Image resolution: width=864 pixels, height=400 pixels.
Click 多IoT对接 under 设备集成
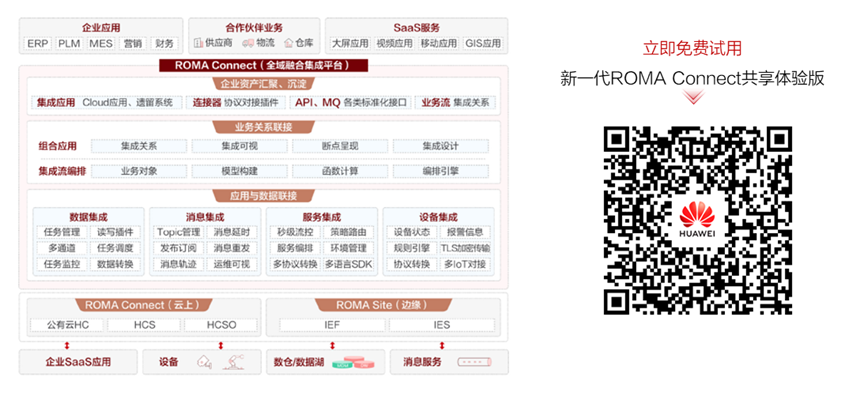coord(466,264)
